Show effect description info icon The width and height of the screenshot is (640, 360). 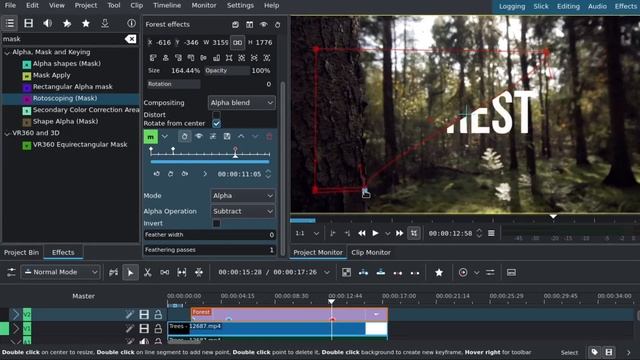[x=131, y=23]
